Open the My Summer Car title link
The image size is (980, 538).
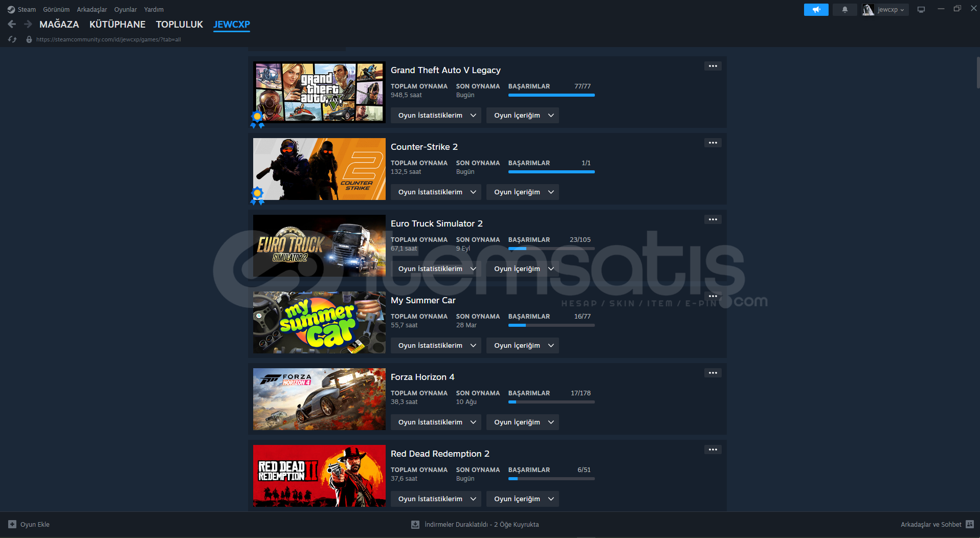423,300
